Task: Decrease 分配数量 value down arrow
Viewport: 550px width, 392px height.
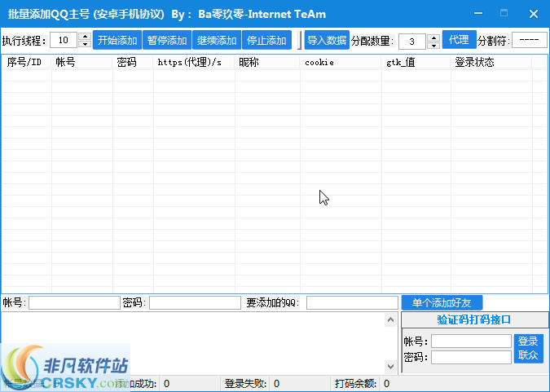Action: tap(434, 46)
